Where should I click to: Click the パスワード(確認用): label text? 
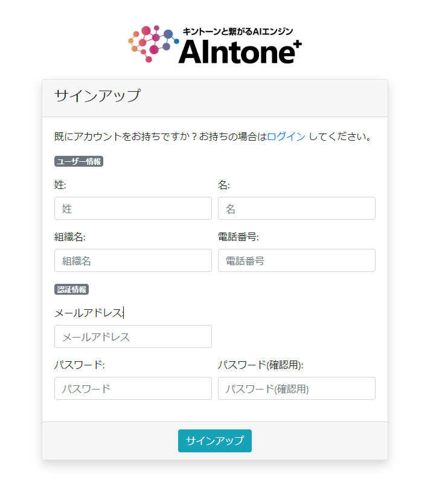pos(260,365)
